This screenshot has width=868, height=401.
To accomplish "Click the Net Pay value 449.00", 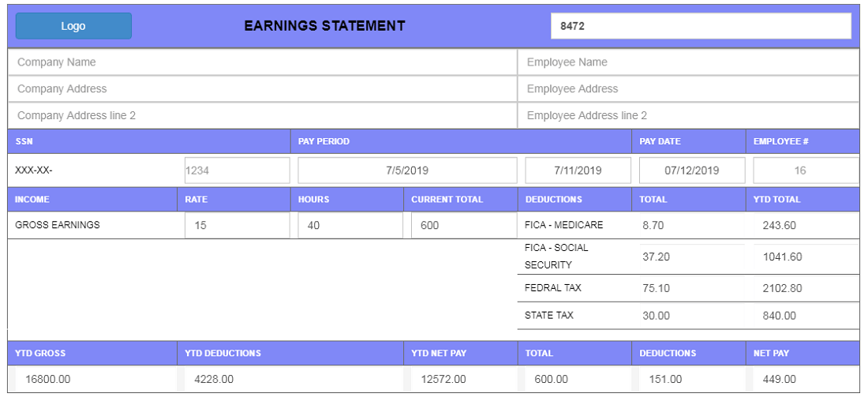I will point(803,379).
